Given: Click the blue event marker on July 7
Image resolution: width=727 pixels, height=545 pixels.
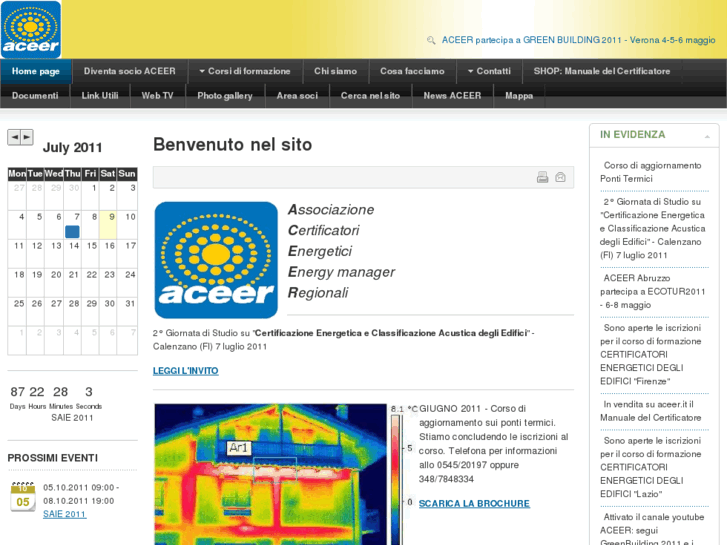Looking at the screenshot, I should click(x=72, y=231).
